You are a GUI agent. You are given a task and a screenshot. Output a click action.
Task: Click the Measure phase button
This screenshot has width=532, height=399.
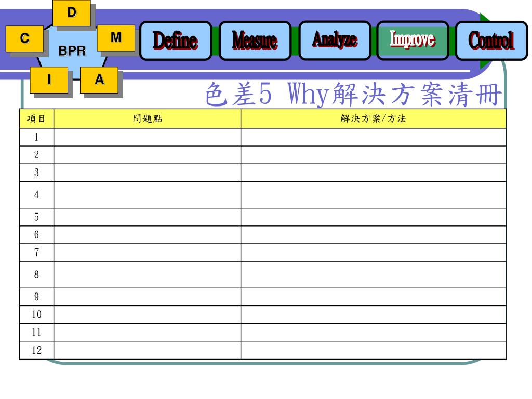pyautogui.click(x=255, y=41)
